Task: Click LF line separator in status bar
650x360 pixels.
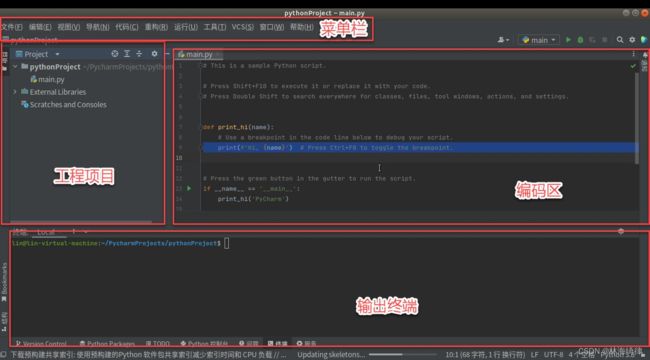Action: pyautogui.click(x=534, y=355)
